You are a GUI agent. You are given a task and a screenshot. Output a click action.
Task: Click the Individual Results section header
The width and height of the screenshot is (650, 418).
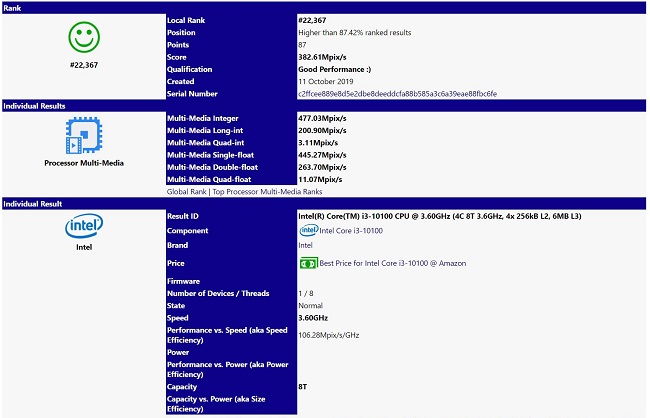(x=324, y=106)
